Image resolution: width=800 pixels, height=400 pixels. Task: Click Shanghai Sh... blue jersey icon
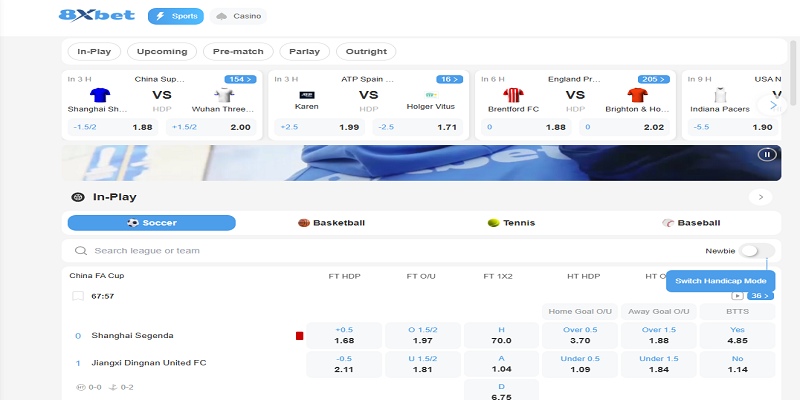click(x=100, y=95)
